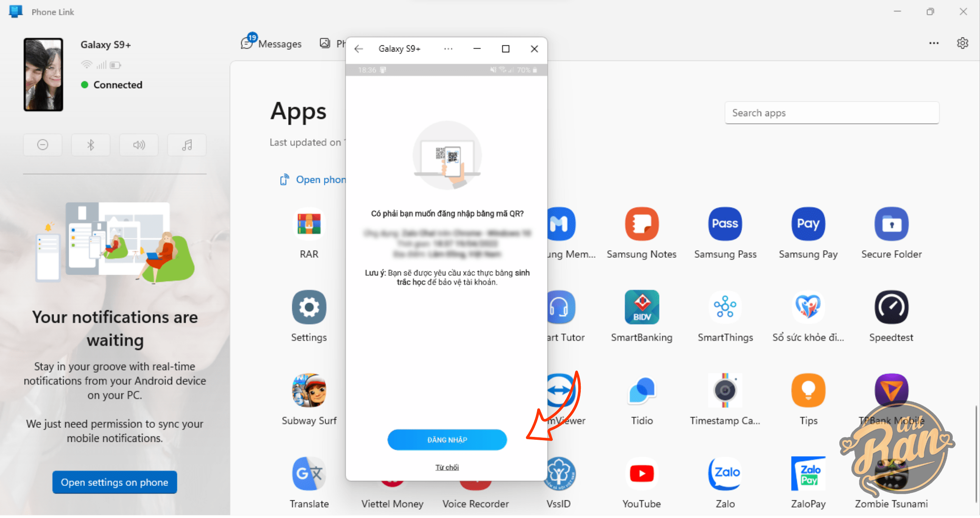Screen dimensions: 980x518
Task: Open Smart Tutor app icon
Action: point(561,307)
